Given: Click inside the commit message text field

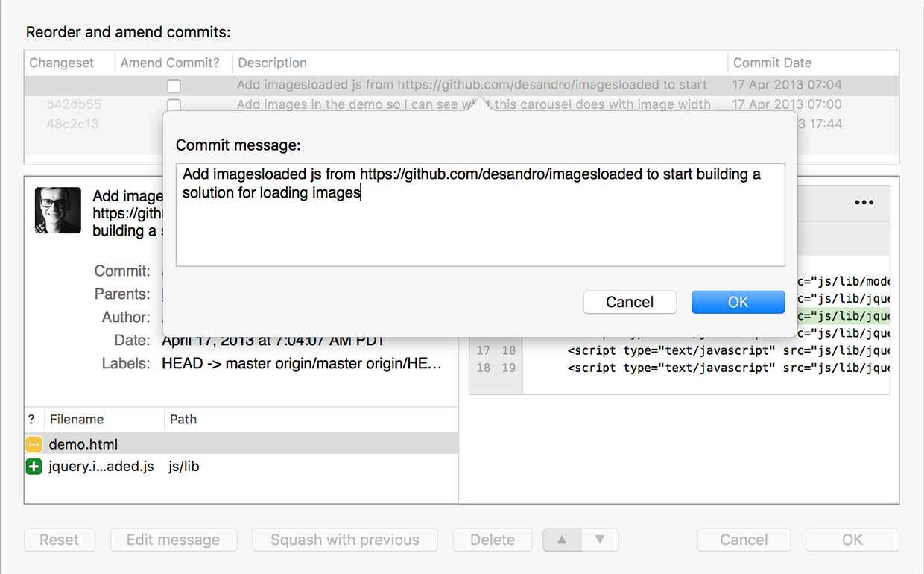Looking at the screenshot, I should [481, 224].
